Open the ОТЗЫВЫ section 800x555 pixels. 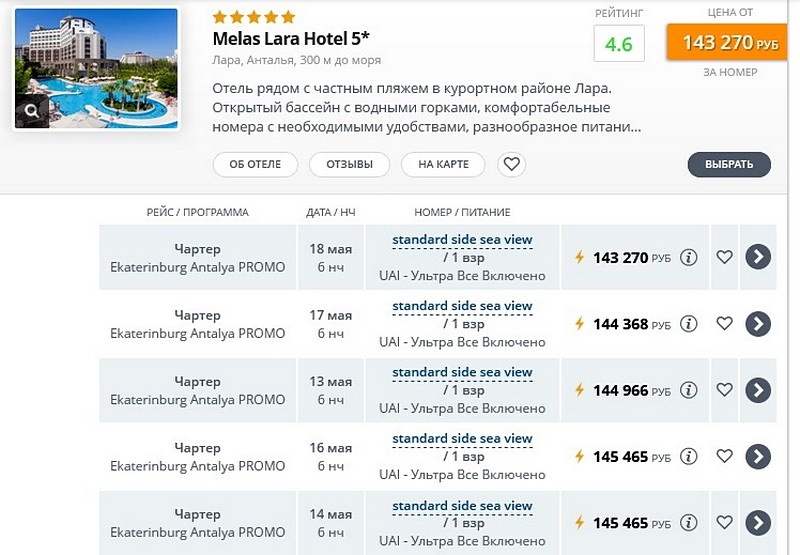[x=349, y=164]
